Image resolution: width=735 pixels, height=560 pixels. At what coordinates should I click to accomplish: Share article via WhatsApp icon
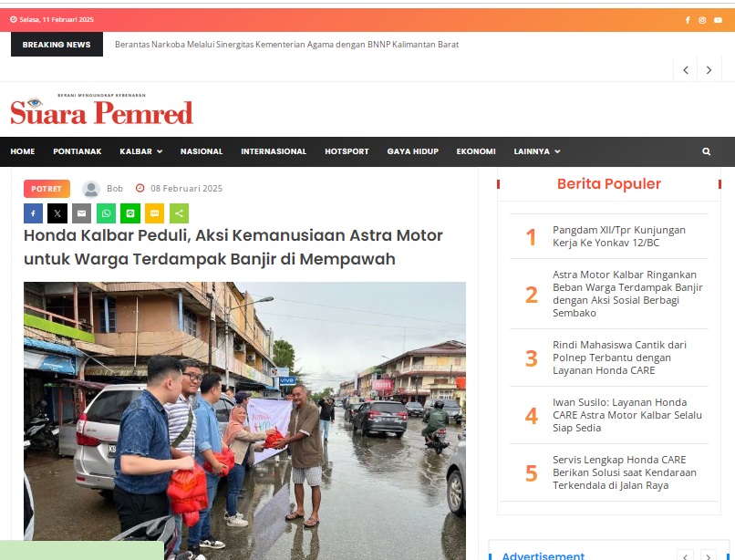(x=106, y=213)
